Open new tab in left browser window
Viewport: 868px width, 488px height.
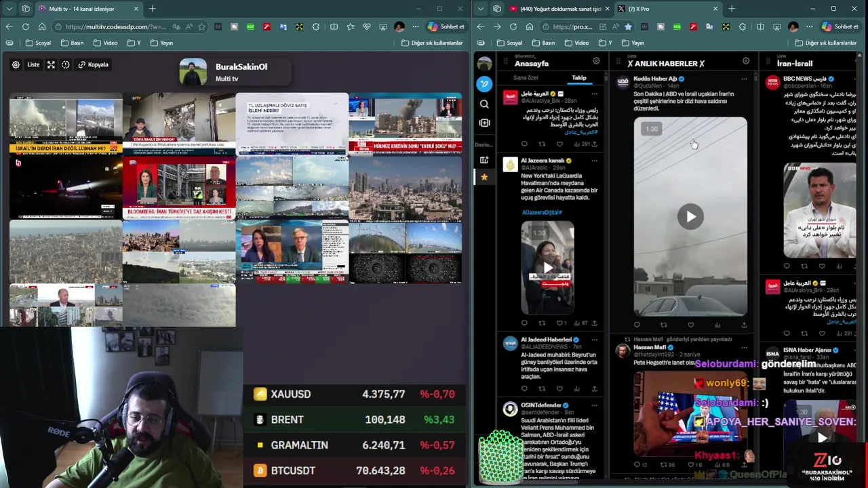tap(153, 9)
